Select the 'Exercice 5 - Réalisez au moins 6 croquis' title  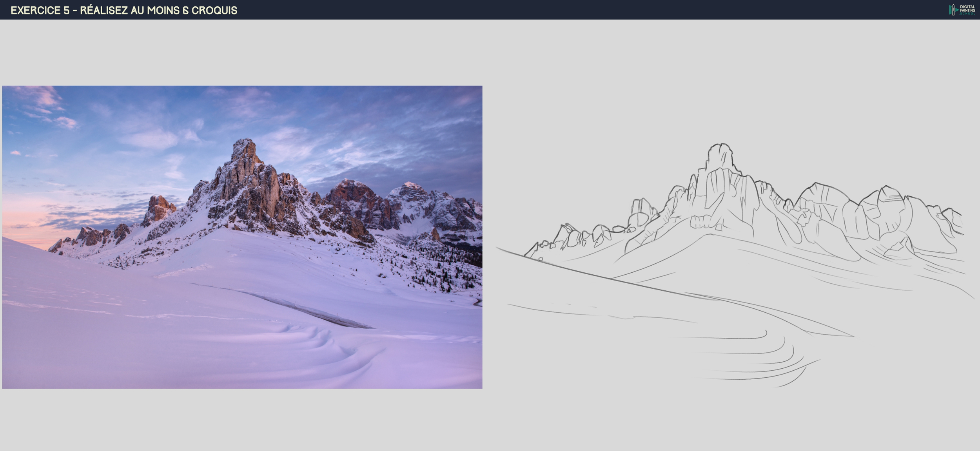[x=124, y=10]
